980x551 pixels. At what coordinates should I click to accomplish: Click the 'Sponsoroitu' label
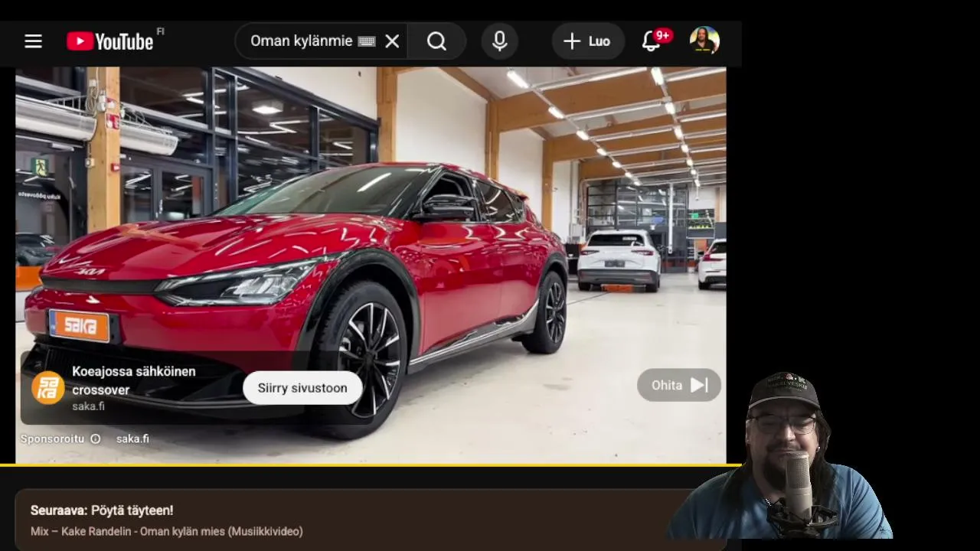pos(52,439)
